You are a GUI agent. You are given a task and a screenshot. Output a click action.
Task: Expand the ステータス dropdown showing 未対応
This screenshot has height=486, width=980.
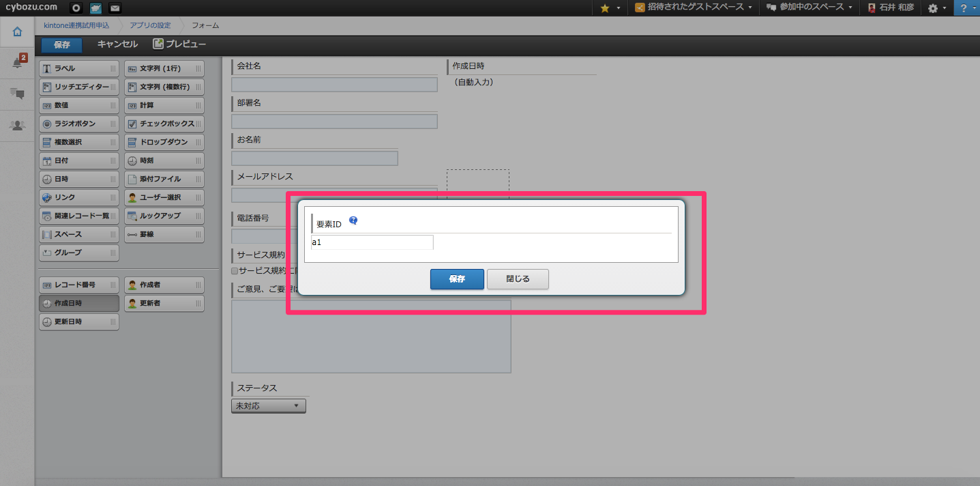pos(268,406)
